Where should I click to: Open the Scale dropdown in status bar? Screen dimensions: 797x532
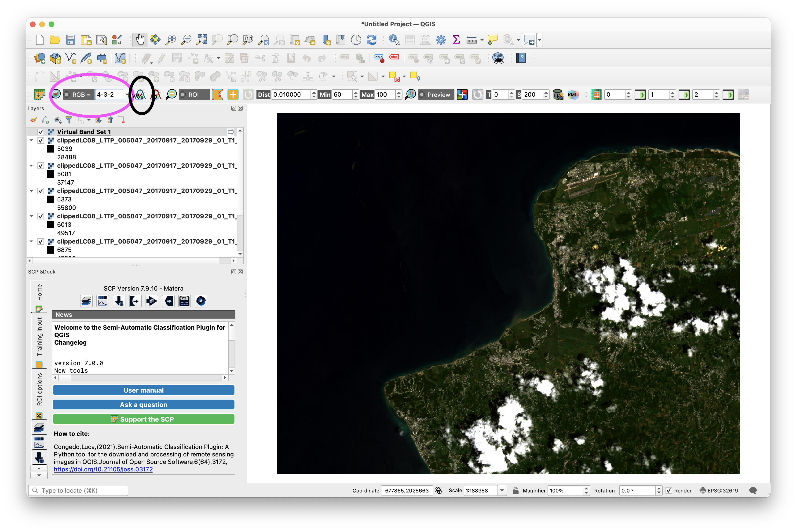pos(502,491)
